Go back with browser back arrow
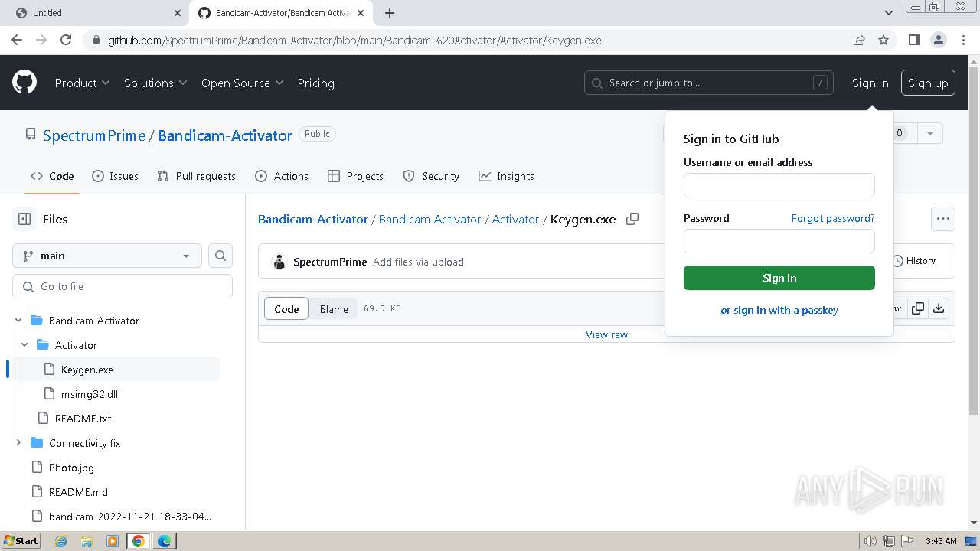Viewport: 980px width, 551px height. (17, 40)
